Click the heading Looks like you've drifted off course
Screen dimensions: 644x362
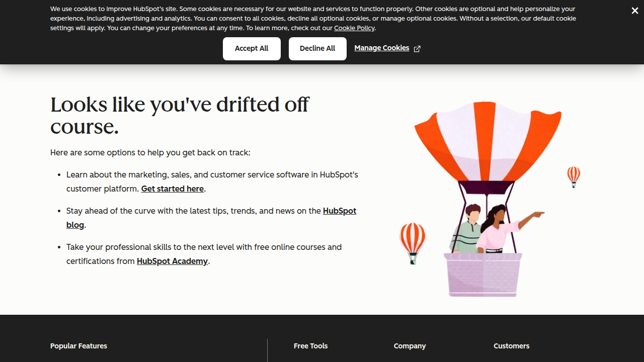[180, 115]
